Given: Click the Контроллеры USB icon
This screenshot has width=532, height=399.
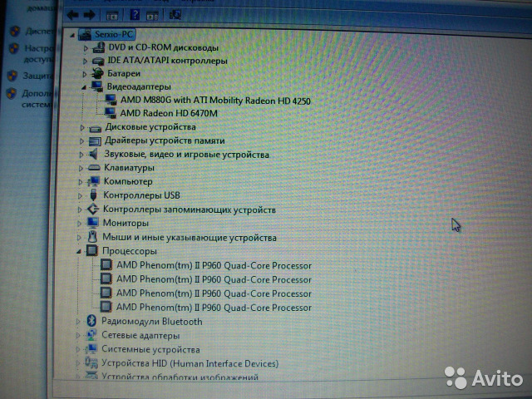Looking at the screenshot, I should (93, 195).
